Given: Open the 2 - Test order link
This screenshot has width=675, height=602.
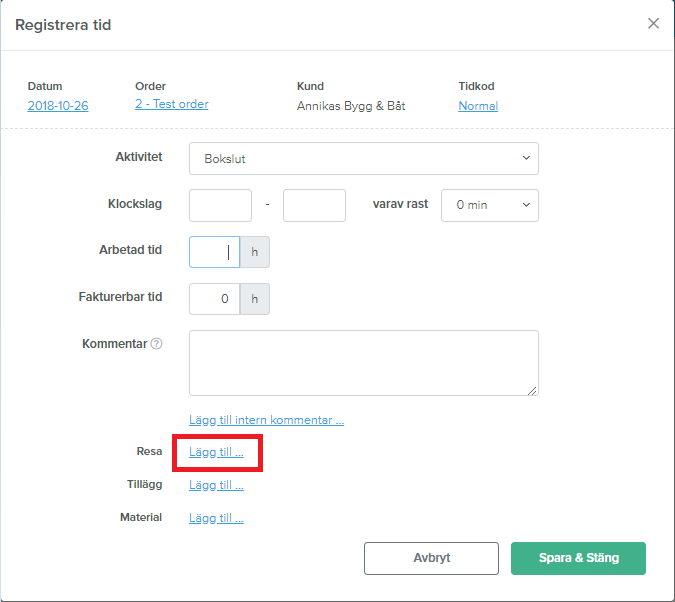Looking at the screenshot, I should [172, 104].
